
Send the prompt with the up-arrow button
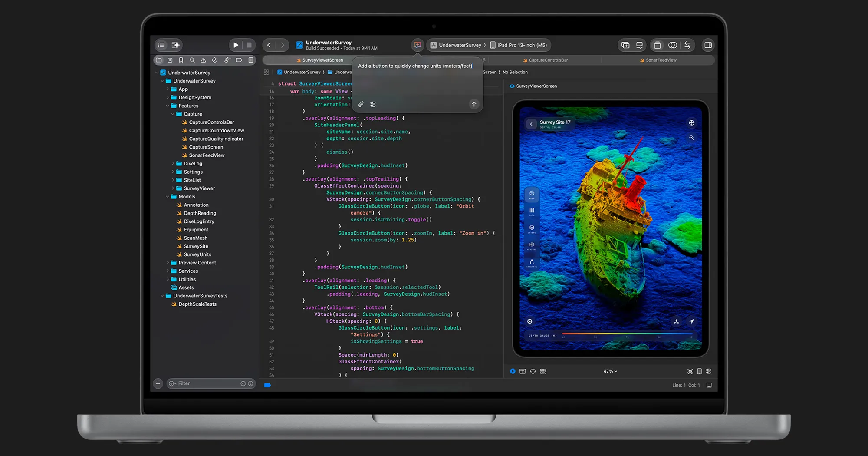tap(474, 104)
